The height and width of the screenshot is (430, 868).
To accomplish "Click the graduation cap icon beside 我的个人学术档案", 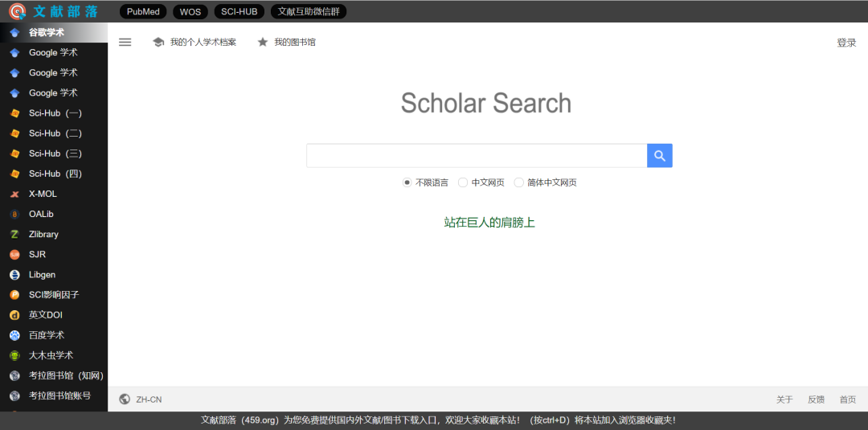I will 158,42.
